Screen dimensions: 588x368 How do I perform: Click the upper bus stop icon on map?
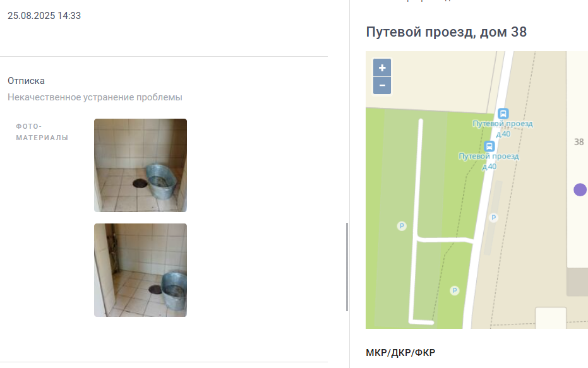click(x=503, y=113)
